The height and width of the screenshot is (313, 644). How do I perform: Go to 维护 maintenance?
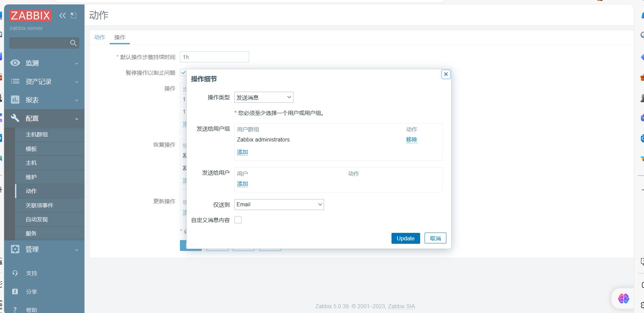click(50, 177)
